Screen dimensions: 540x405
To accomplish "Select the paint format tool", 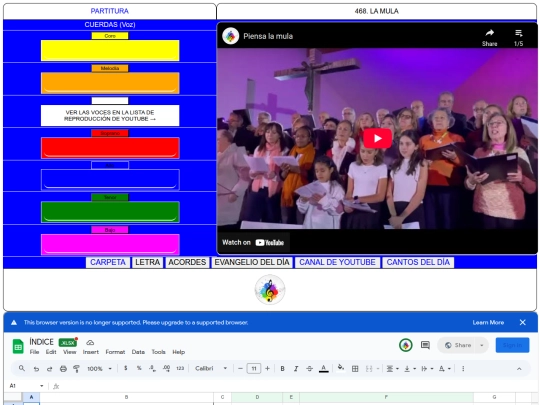I will pos(76,369).
